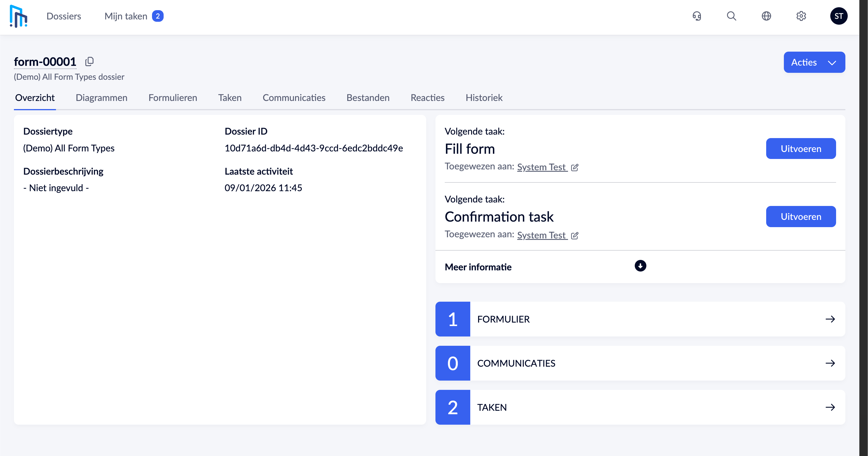
Task: Open the settings gear icon
Action: click(801, 16)
